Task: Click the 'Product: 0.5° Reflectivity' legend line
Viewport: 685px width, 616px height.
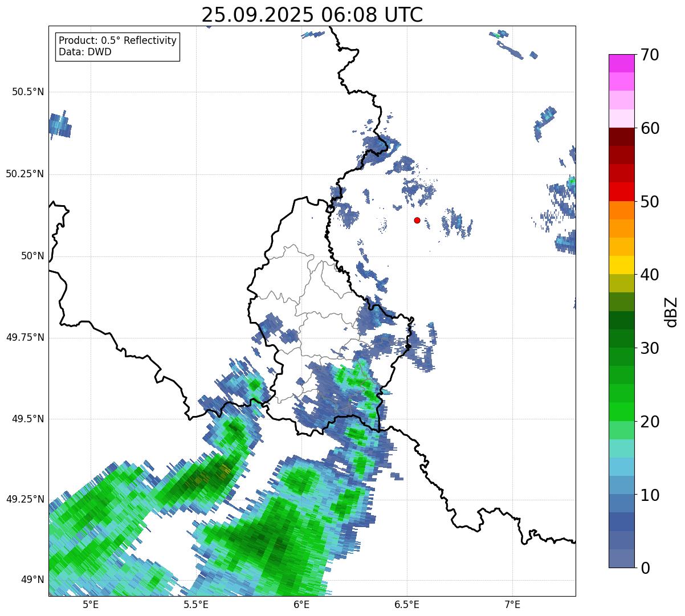Action: pyautogui.click(x=118, y=41)
